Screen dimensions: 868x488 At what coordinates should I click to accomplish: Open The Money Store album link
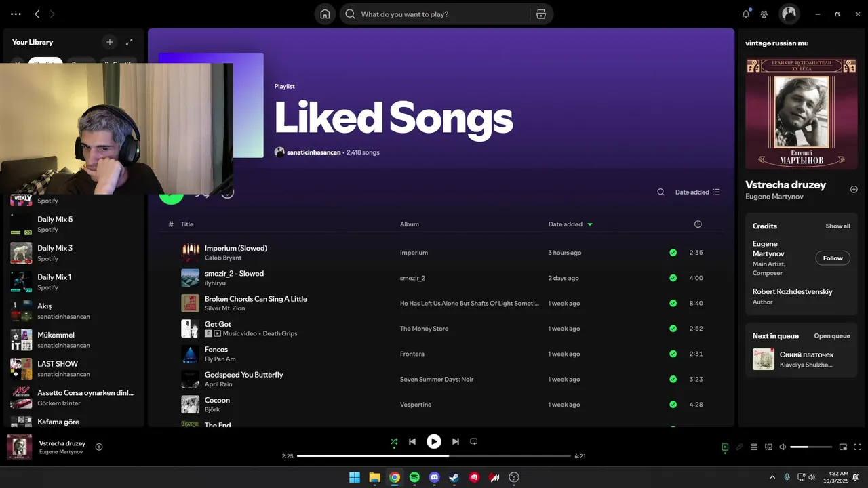tap(425, 329)
